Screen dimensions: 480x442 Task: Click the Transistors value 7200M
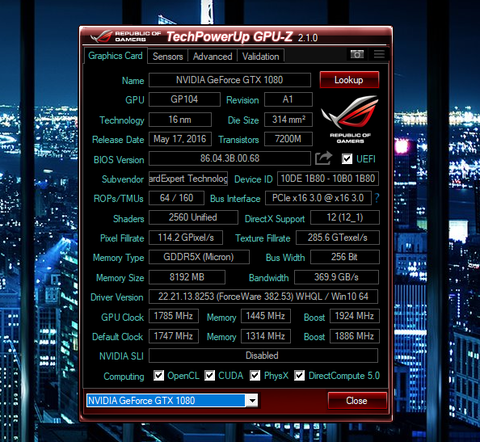click(x=288, y=139)
